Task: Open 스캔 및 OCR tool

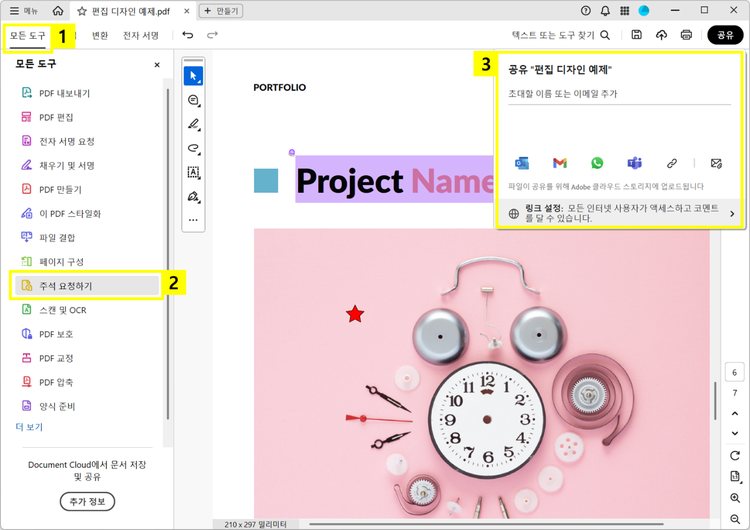Action: pyautogui.click(x=88, y=310)
